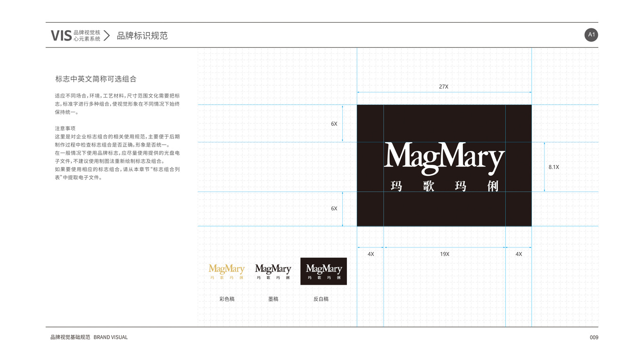Select the reversed white logo thumbnail
Viewport: 644px width, 362px height.
[324, 271]
